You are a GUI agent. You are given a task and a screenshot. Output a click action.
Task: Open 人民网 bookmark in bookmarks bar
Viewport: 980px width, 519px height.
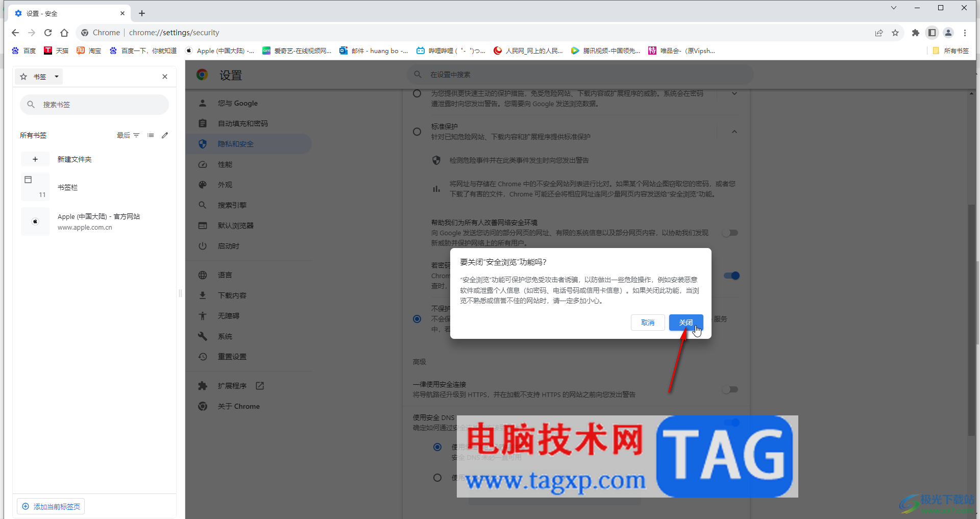[528, 51]
